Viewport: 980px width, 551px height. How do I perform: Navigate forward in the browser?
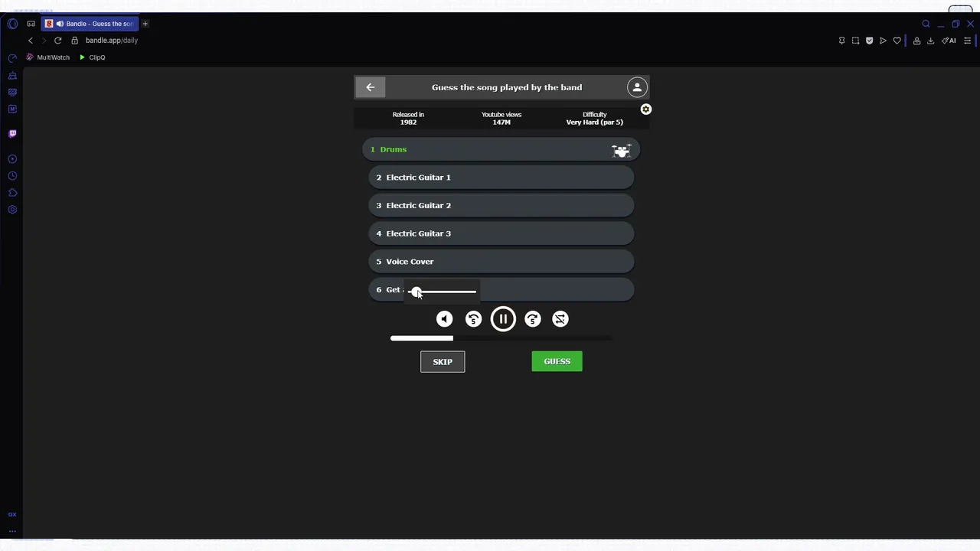pos(44,41)
